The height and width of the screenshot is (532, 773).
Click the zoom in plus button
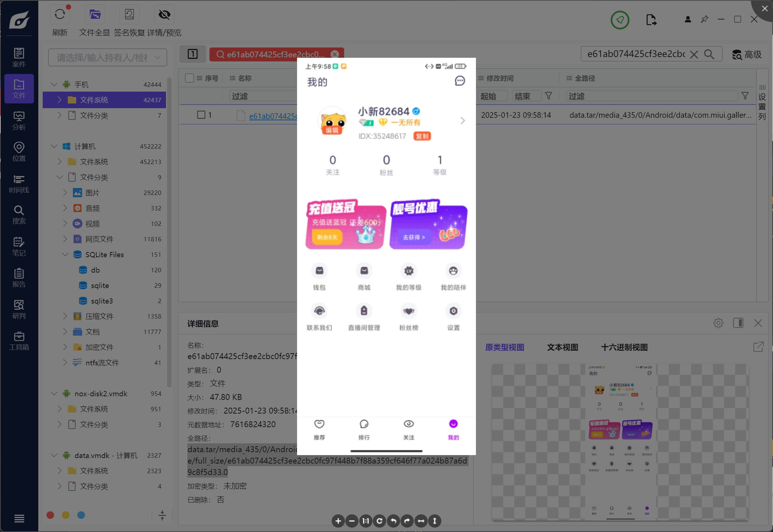pos(338,521)
